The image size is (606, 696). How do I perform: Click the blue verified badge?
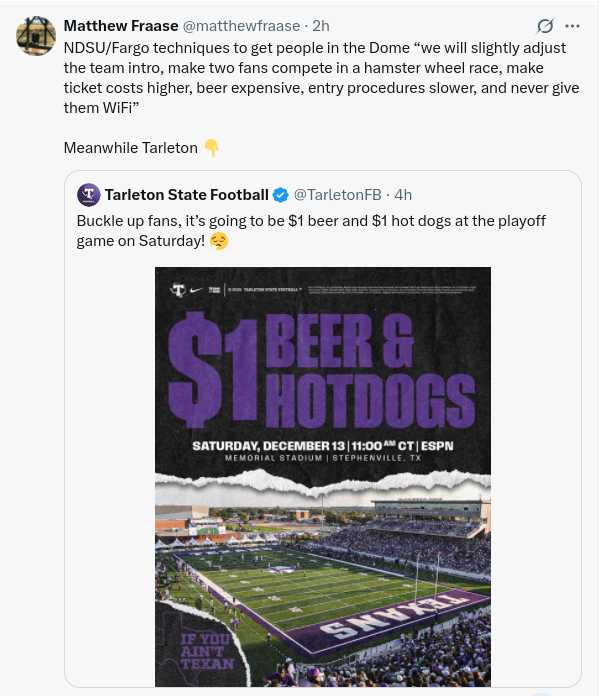[282, 194]
